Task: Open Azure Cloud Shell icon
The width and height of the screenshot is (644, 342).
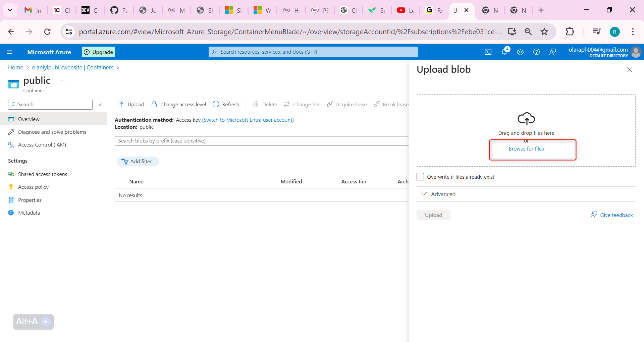Action: (x=488, y=52)
